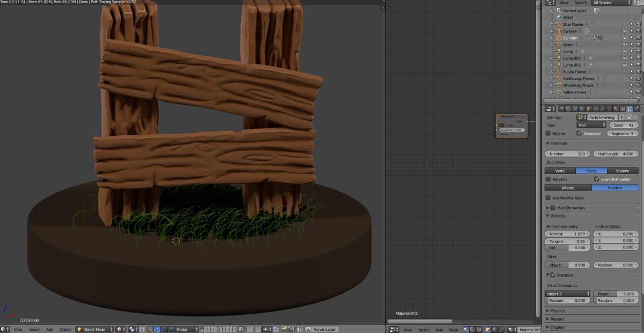
Task: Open the Object properties cube tab icon
Action: (x=589, y=108)
